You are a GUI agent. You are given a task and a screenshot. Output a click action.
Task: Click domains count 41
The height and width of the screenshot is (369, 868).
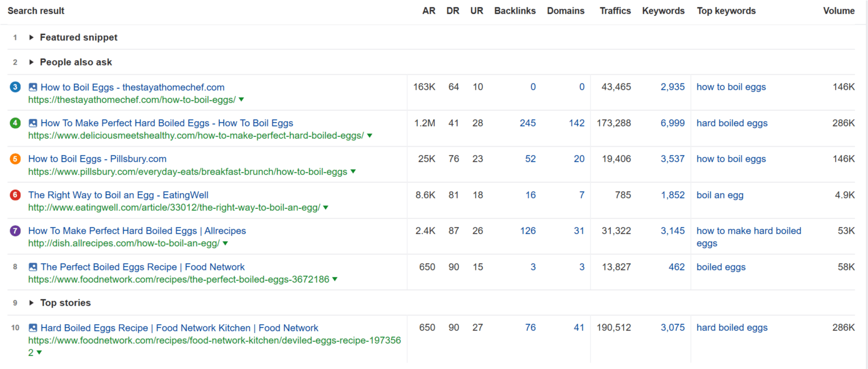[x=579, y=327]
